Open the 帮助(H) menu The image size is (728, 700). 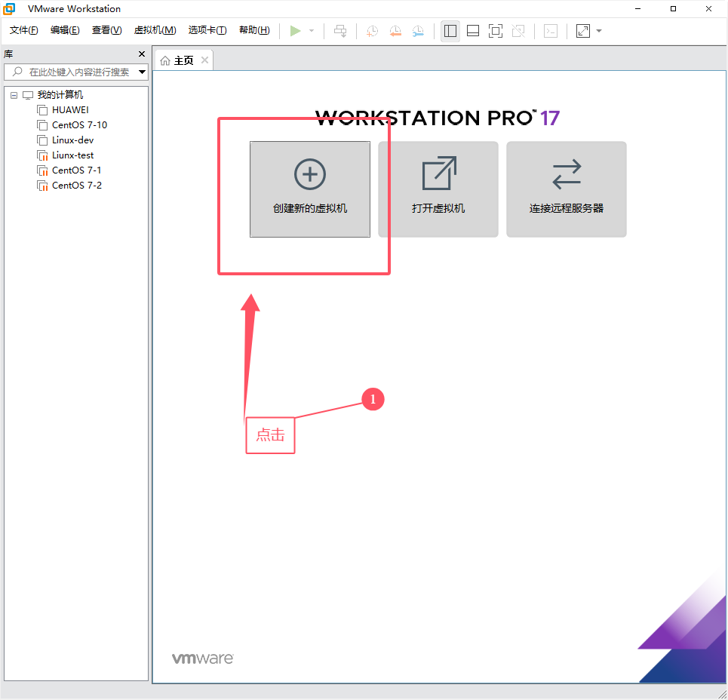pyautogui.click(x=254, y=30)
